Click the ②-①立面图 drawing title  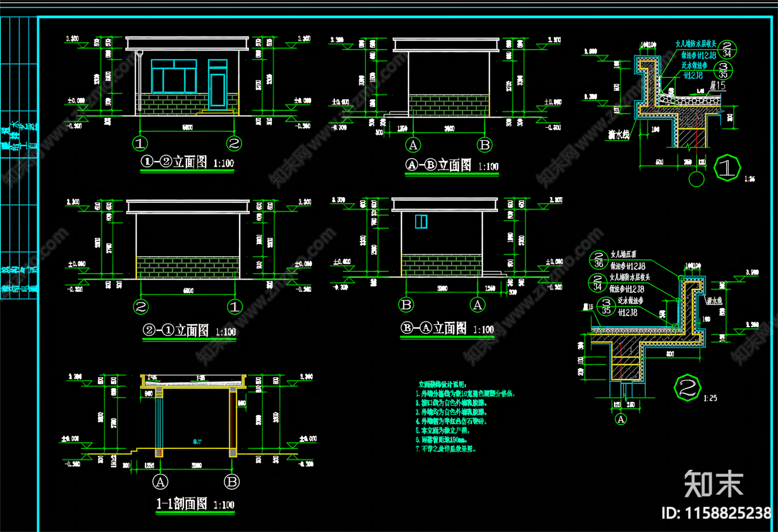click(x=176, y=331)
